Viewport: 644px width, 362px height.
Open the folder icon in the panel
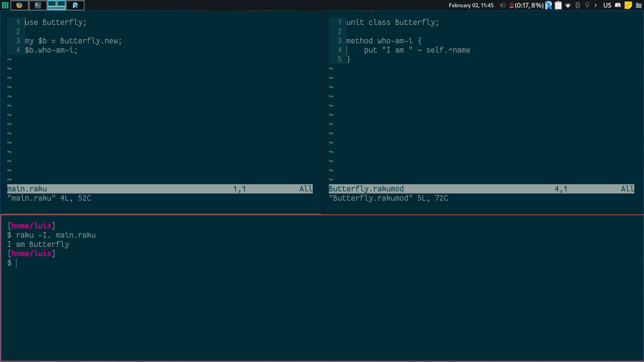[x=638, y=5]
